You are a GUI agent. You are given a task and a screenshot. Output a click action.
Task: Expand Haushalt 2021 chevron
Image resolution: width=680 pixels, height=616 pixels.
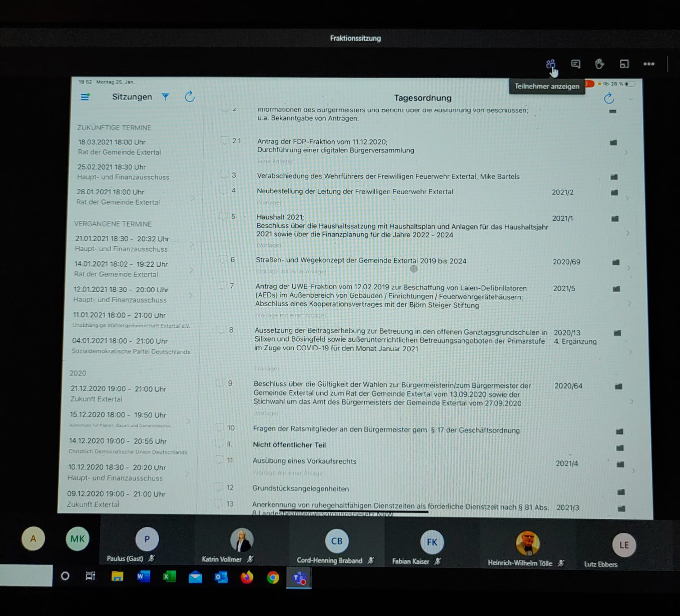point(627,233)
